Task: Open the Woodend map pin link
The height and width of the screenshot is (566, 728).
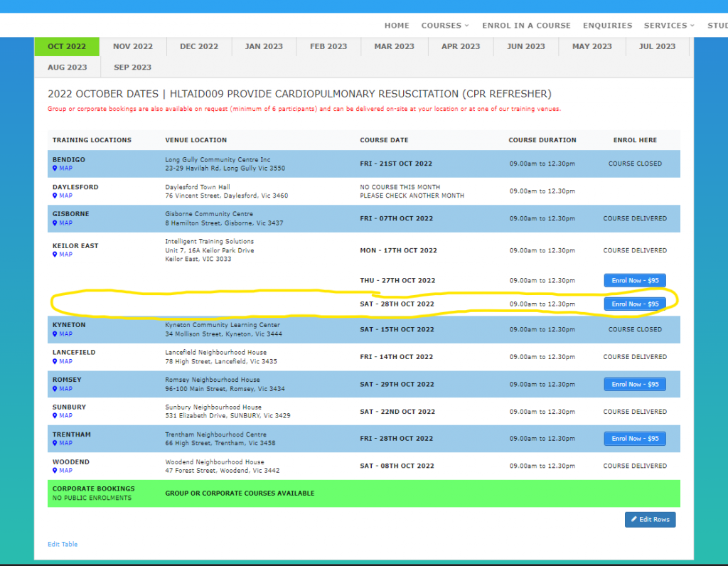Action: 63,470
